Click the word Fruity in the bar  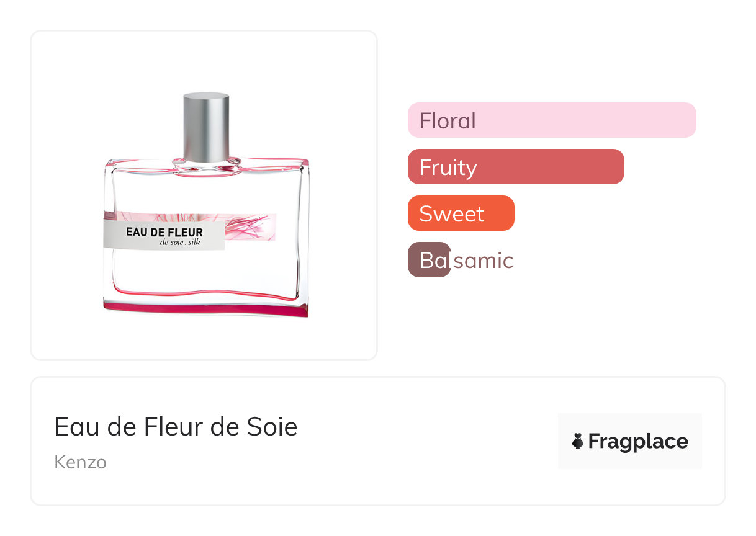coord(448,167)
